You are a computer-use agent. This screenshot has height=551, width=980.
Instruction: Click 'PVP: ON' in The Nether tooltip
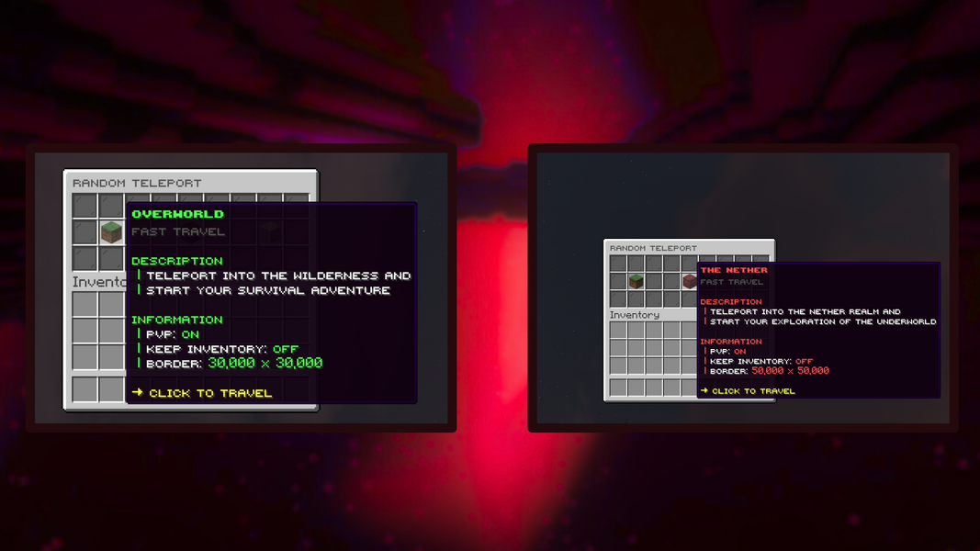click(728, 352)
